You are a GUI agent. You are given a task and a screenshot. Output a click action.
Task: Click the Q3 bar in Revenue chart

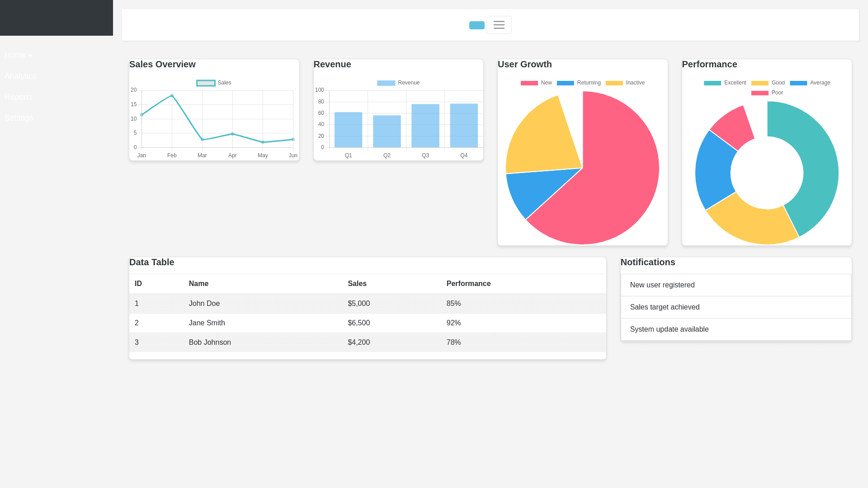click(425, 126)
